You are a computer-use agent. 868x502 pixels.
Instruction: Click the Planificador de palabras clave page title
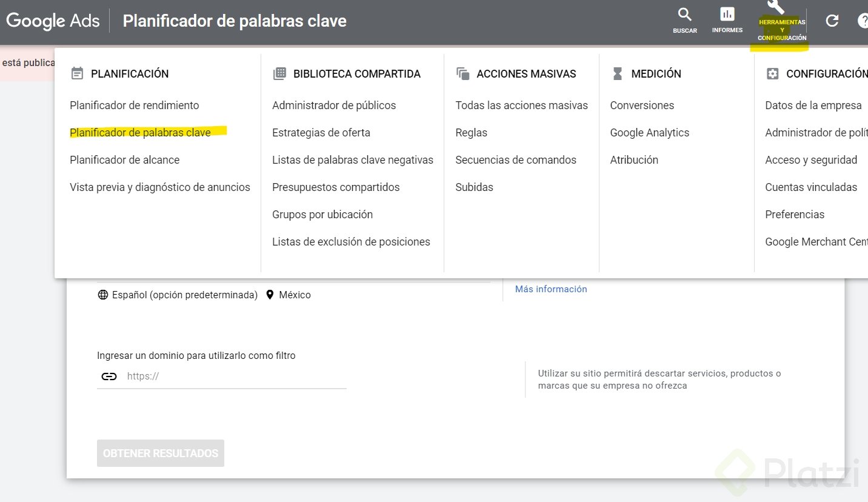[235, 21]
